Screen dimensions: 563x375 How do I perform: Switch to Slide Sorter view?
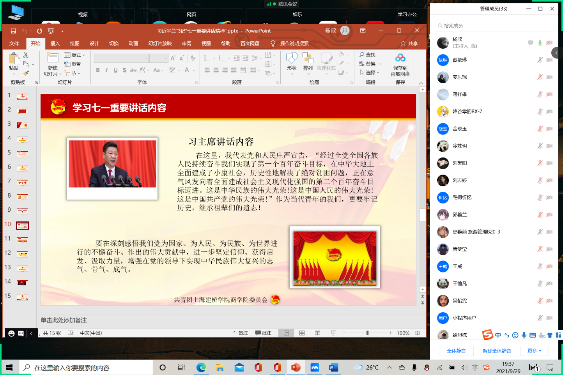pyautogui.click(x=302, y=333)
